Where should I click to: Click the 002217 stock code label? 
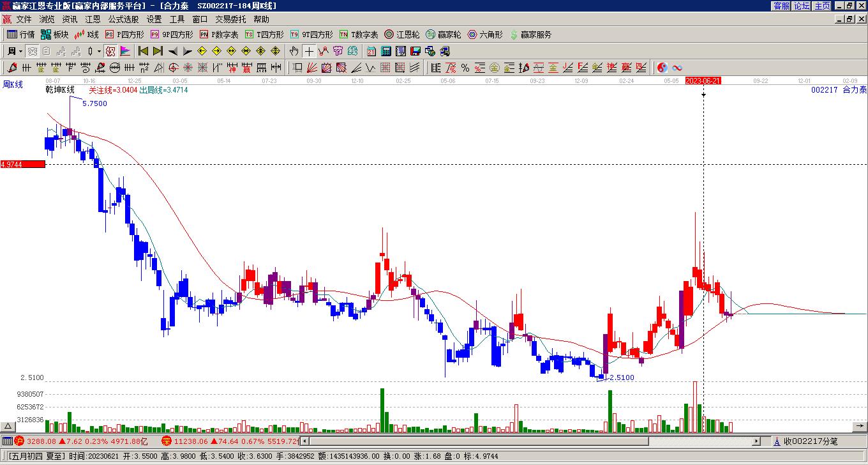pos(824,90)
